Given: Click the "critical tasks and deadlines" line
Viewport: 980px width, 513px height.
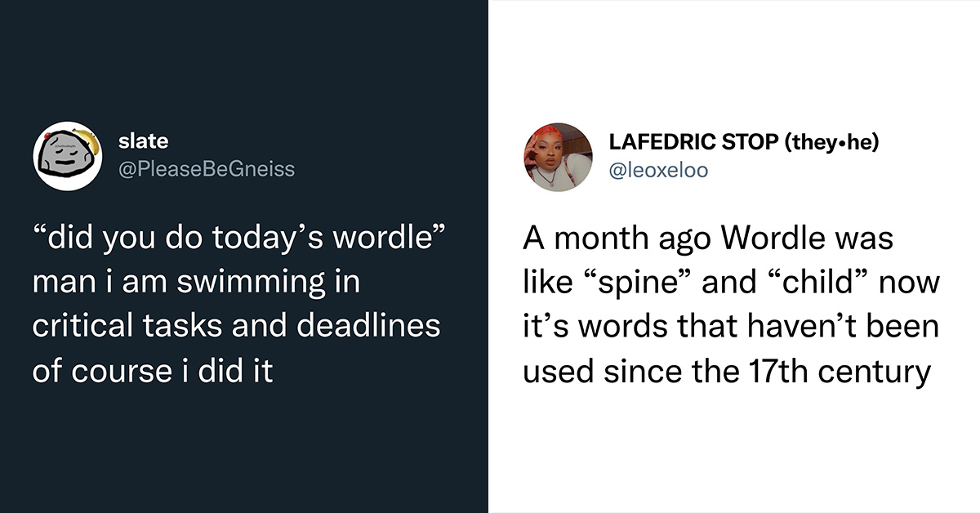Looking at the screenshot, I should (237, 326).
